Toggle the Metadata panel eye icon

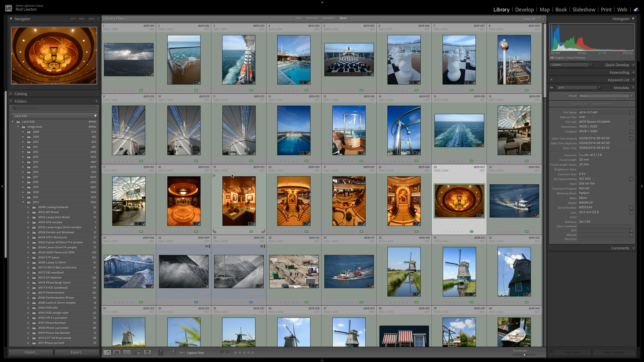pos(551,87)
